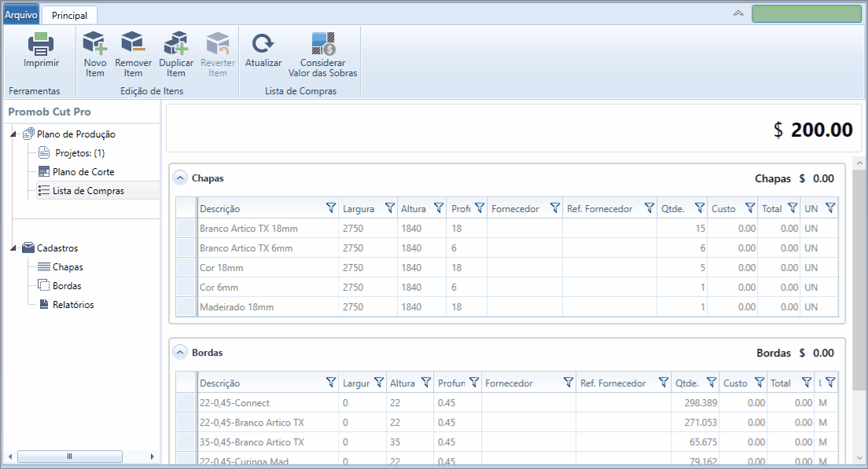The width and height of the screenshot is (868, 469).
Task: Collapse the Bordas section
Action: coord(180,352)
